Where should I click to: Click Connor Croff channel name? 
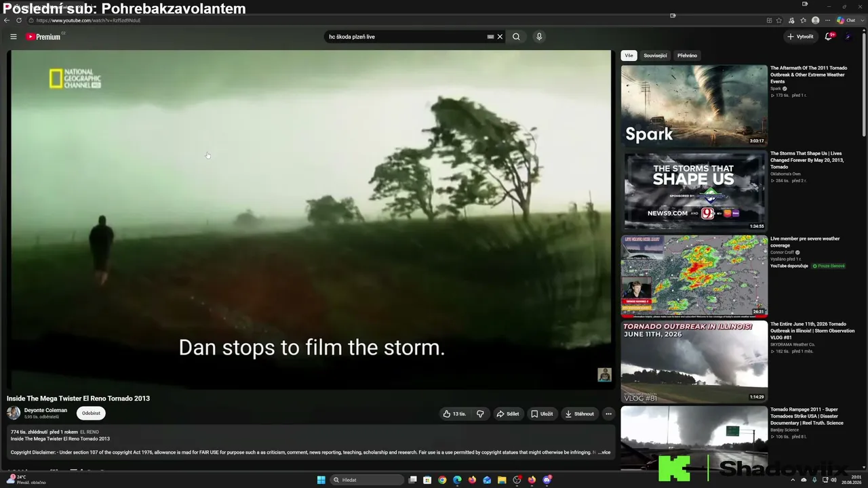782,252
